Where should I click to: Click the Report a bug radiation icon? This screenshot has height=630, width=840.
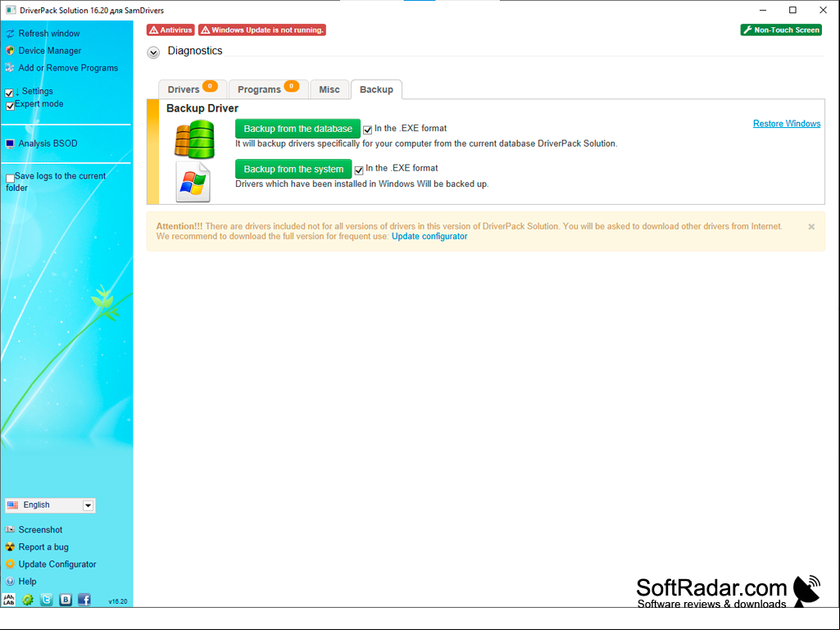(x=10, y=547)
